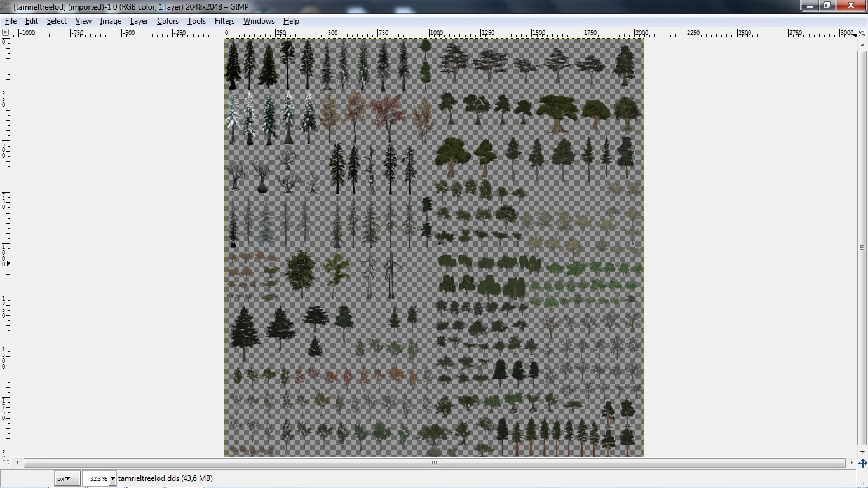Viewport: 868px width, 488px height.
Task: Open the Colors menu
Action: coord(168,21)
